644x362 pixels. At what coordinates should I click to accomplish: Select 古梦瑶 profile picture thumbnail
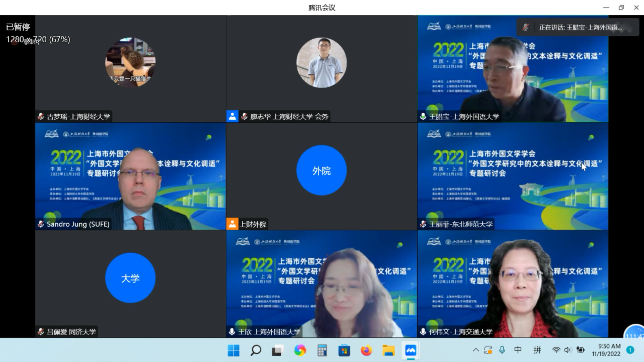pyautogui.click(x=130, y=63)
